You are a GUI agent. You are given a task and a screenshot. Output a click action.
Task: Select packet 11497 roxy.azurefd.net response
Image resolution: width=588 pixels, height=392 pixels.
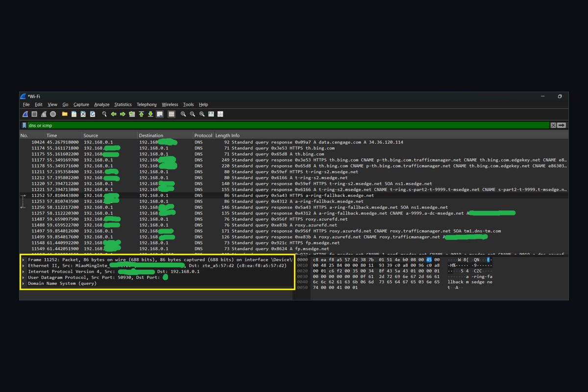(294, 231)
